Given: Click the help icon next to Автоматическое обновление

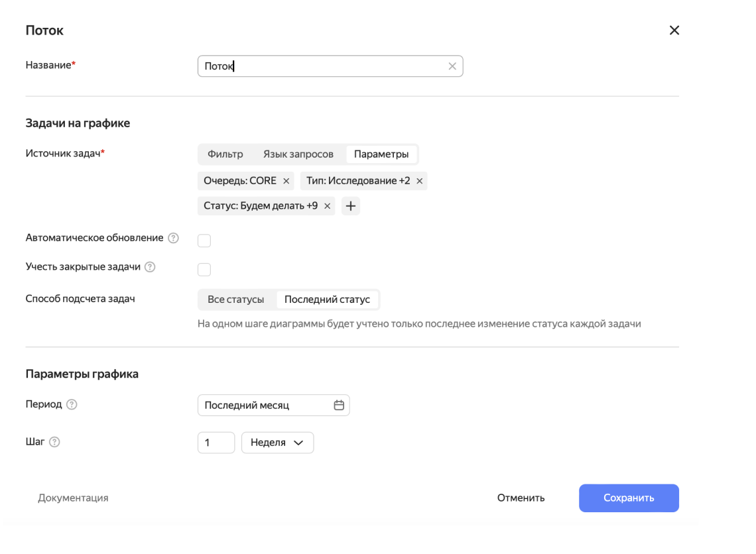Looking at the screenshot, I should tap(174, 237).
